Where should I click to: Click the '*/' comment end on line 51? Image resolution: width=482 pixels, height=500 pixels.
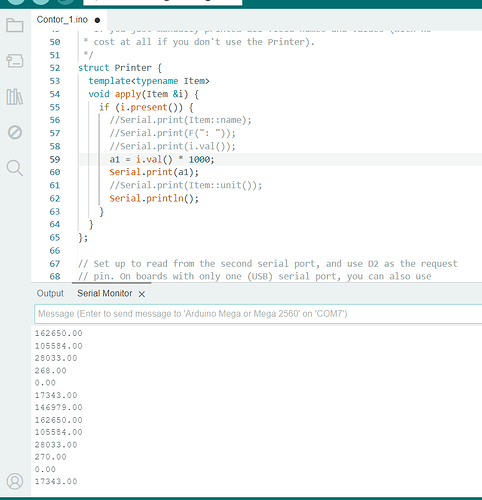[88, 55]
